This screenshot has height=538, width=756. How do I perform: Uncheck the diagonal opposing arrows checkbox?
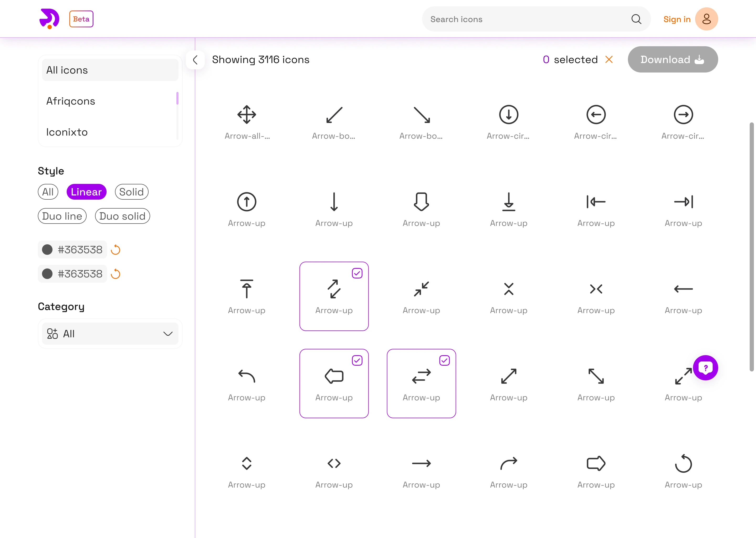(x=357, y=273)
